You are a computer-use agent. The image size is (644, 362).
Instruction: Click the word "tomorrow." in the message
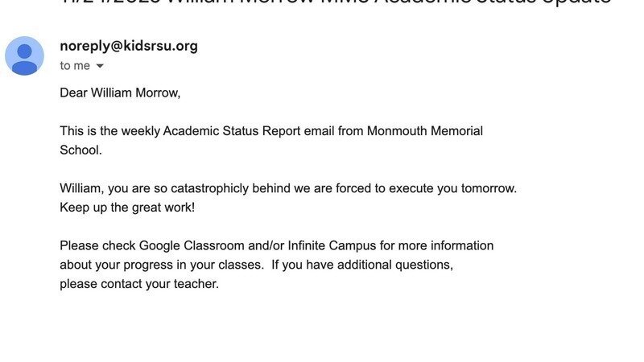pos(489,188)
